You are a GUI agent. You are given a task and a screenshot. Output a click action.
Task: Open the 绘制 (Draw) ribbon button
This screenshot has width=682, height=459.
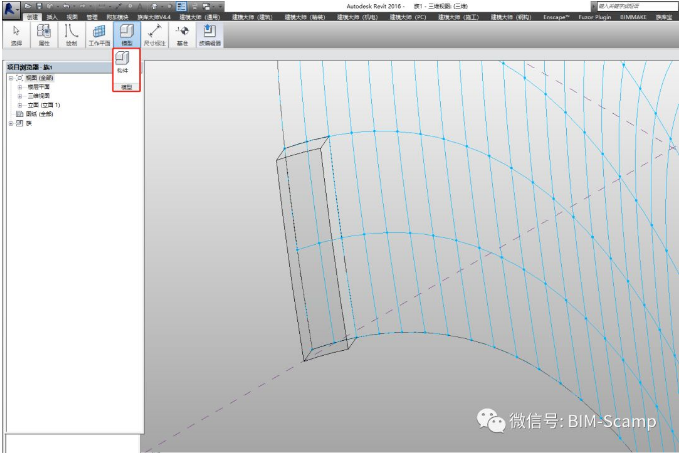point(71,35)
